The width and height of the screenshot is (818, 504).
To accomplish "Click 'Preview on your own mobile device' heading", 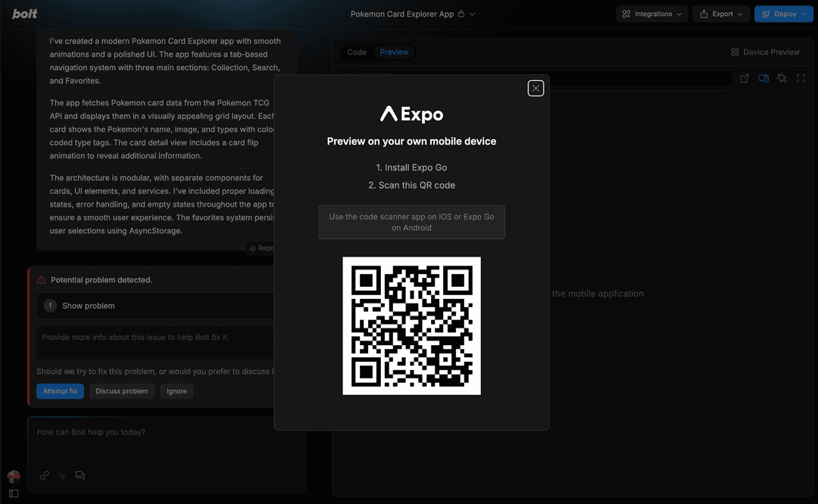I will coord(411,142).
